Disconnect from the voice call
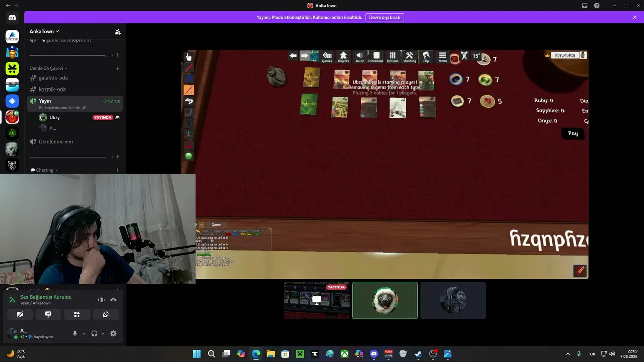The height and width of the screenshot is (362, 644). point(113,300)
